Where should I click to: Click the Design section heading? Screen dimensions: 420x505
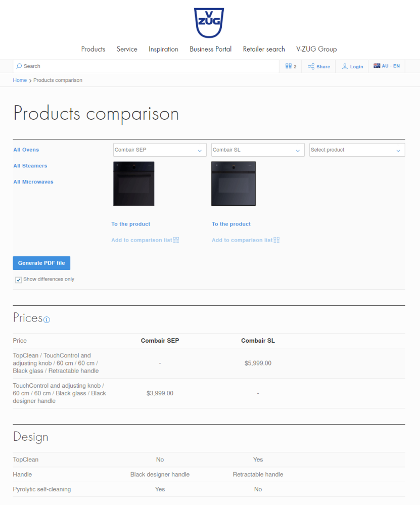(x=31, y=437)
